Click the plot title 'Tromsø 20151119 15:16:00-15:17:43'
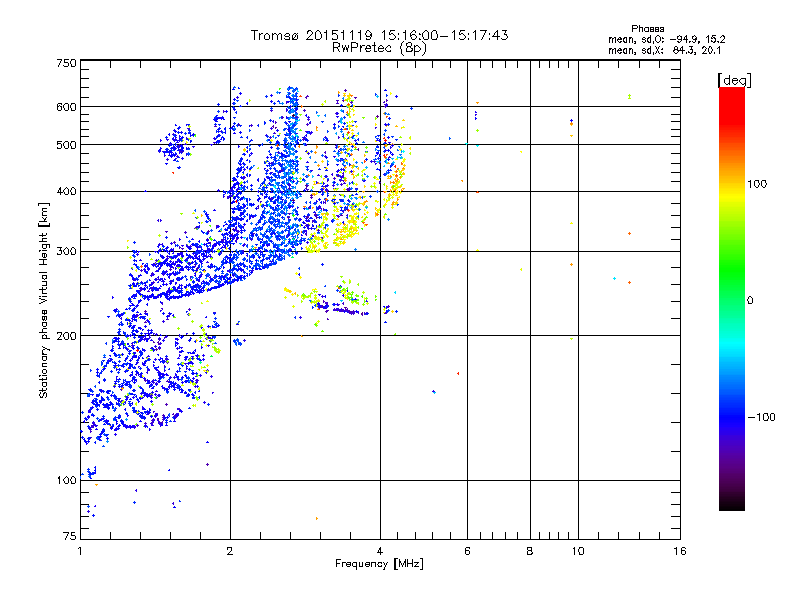800x600 pixels. click(x=379, y=35)
